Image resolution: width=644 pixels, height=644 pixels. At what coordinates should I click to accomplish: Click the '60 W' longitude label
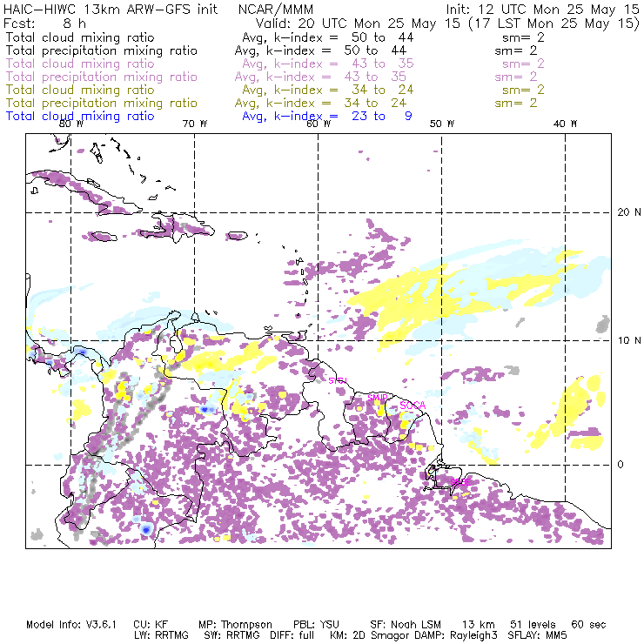coord(319,124)
